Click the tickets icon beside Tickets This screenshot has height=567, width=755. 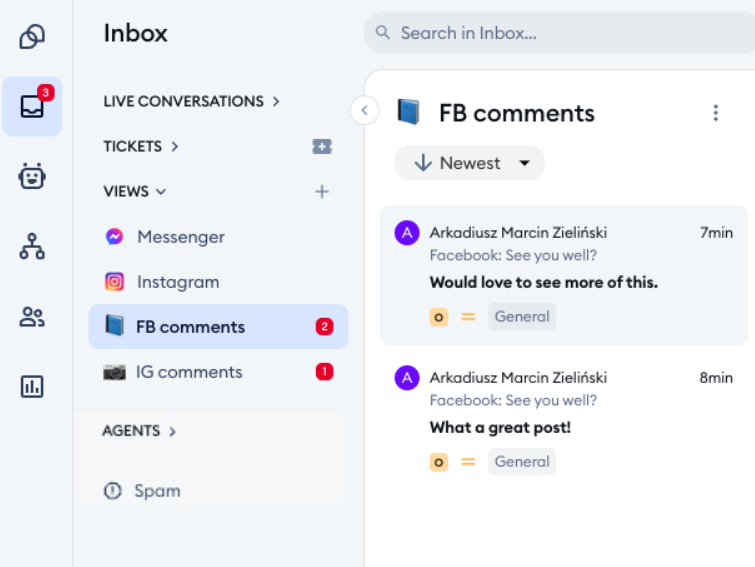(x=321, y=146)
